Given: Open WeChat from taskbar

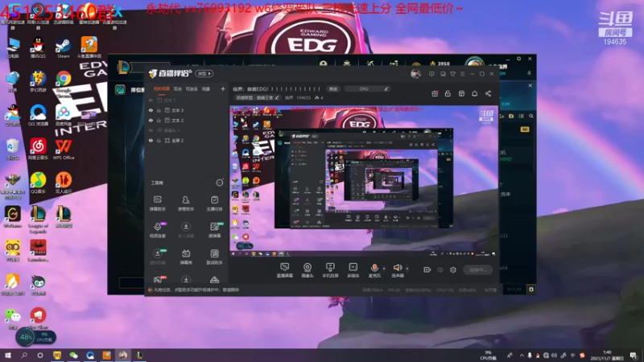Looking at the screenshot, I should pyautogui.click(x=73, y=355).
